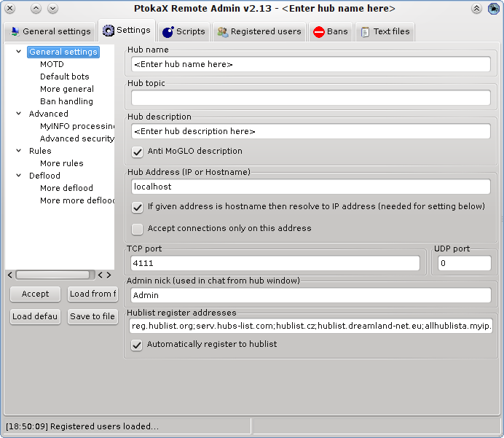Screen dimensions: 504x438
Task: Uncheck Automatically register to hublist
Action: click(138, 345)
